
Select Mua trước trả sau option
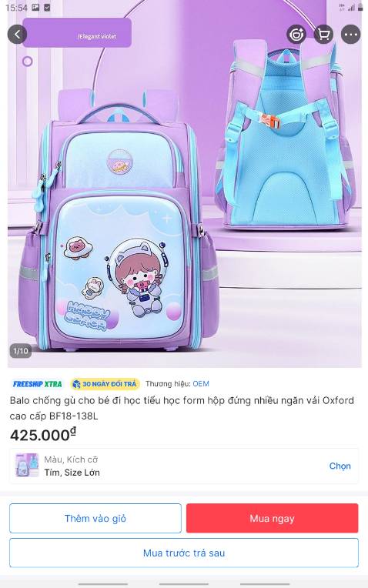pos(184,553)
